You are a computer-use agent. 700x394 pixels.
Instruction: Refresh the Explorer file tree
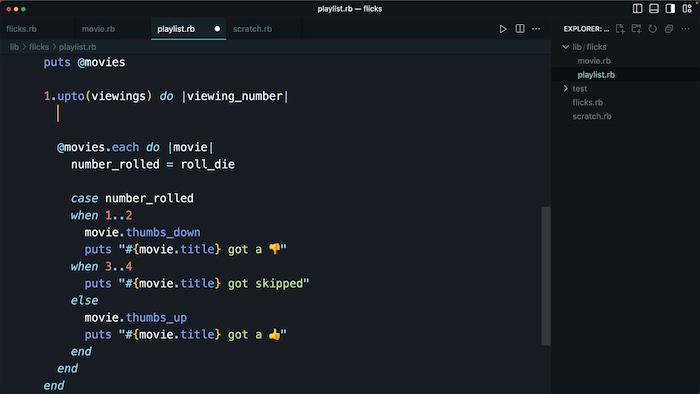[653, 29]
